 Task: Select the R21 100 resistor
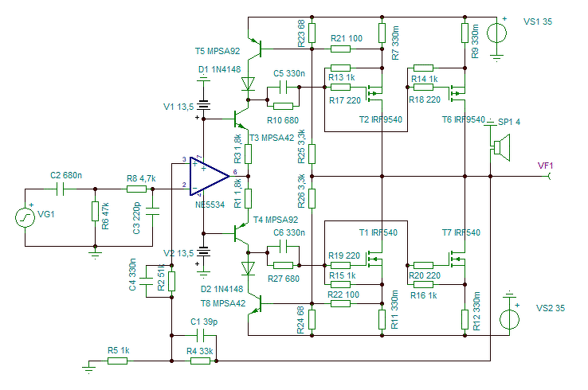pos(340,49)
